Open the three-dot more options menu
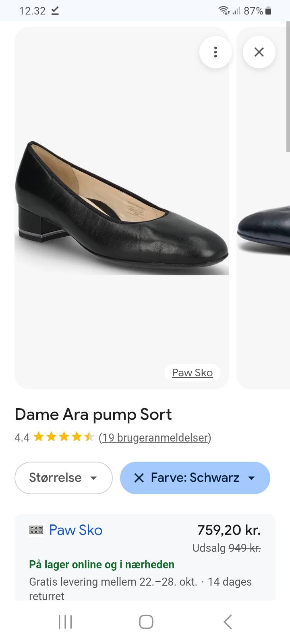Image resolution: width=290 pixels, height=644 pixels. 215,52
